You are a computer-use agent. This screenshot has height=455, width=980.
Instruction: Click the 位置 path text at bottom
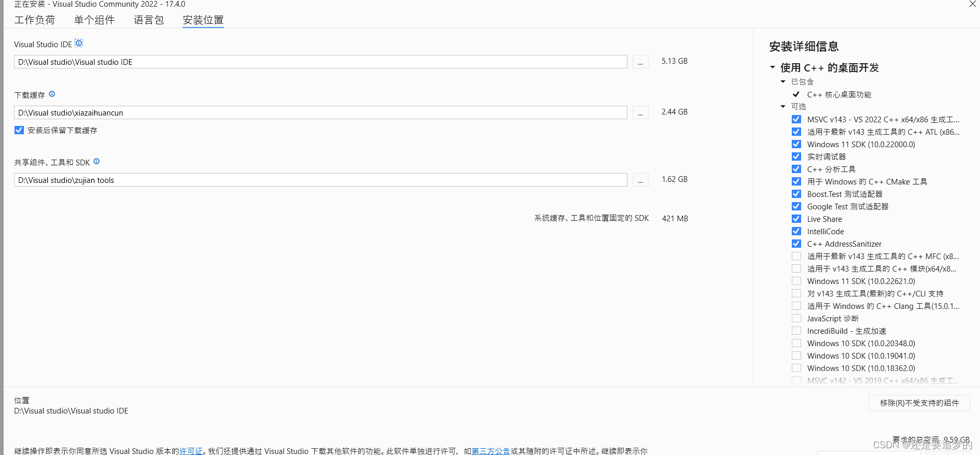pos(71,411)
